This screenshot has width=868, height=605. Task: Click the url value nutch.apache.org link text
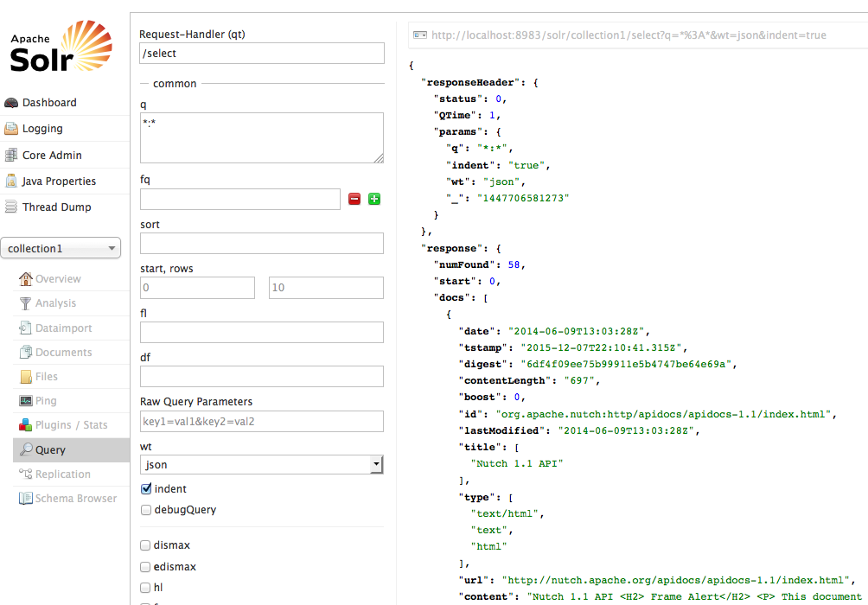[x=675, y=580]
